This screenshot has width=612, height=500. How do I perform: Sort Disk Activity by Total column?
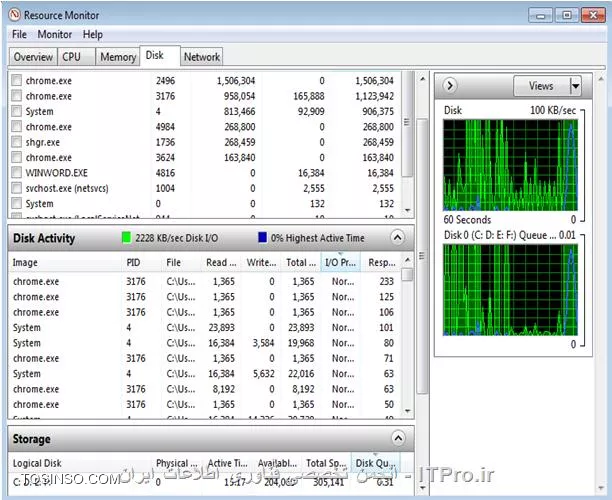tap(301, 262)
